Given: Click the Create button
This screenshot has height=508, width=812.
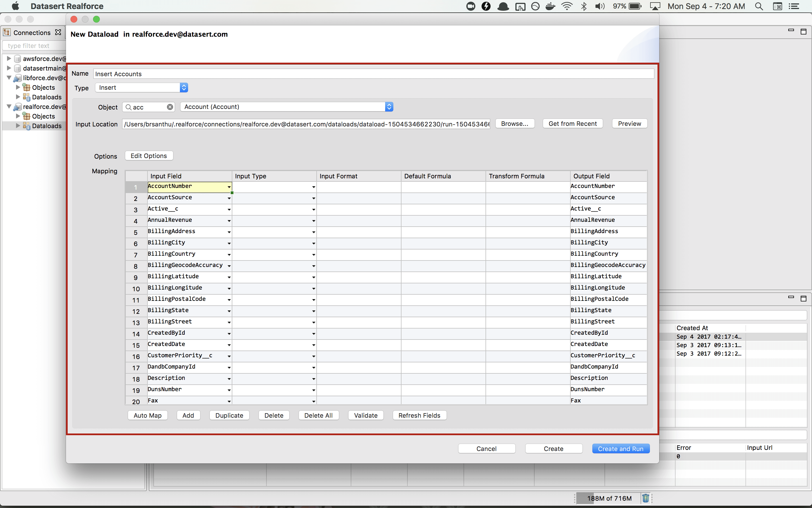Looking at the screenshot, I should 554,448.
